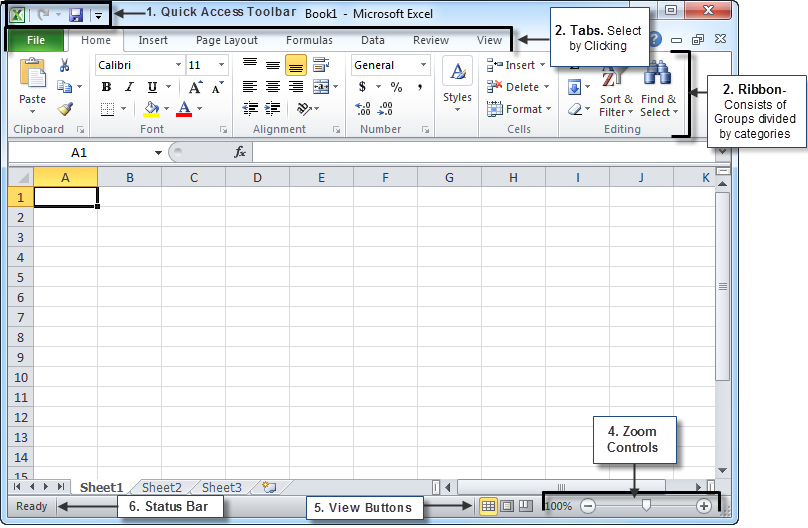Click the Fill Color paint bucket
This screenshot has width=808, height=528.
pos(151,109)
